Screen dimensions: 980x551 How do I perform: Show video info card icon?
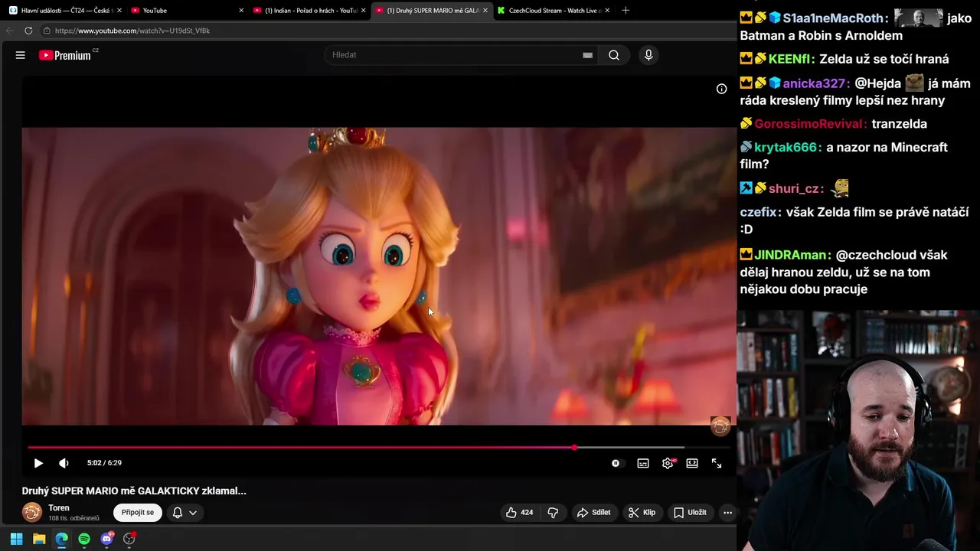point(721,89)
